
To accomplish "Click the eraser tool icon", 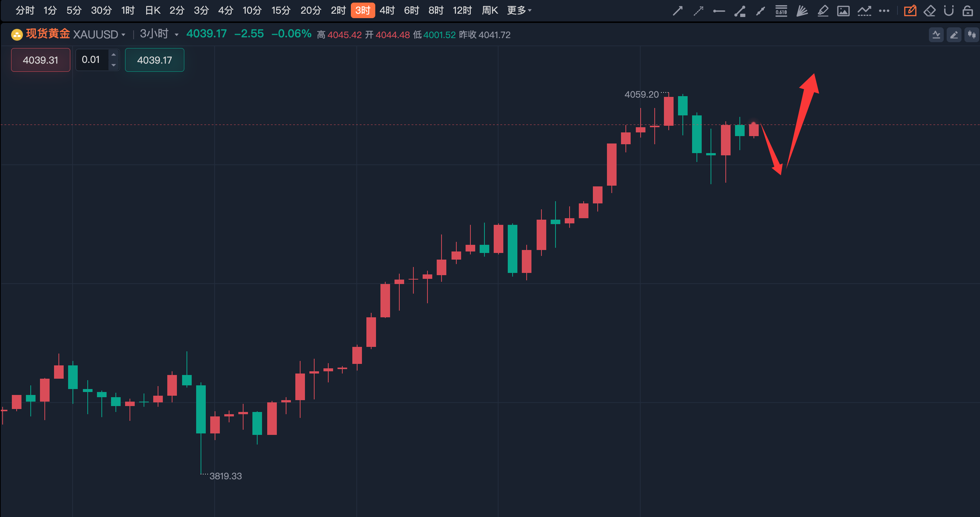I will click(929, 11).
